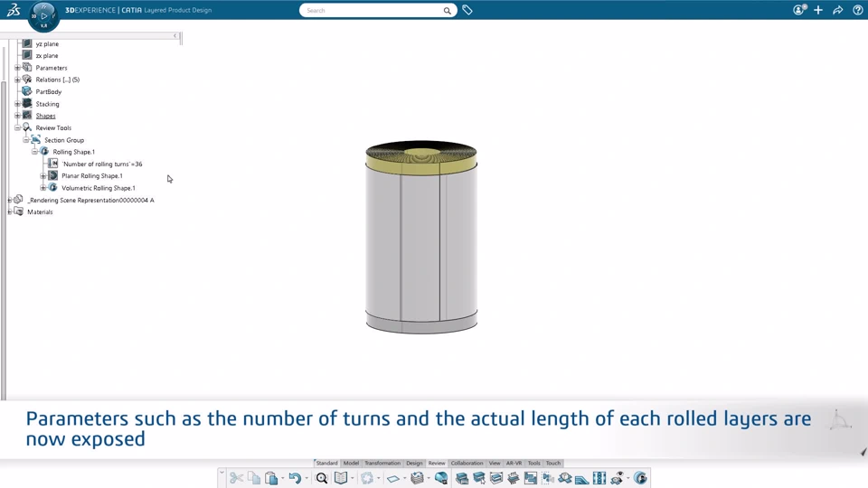Click the blue 3D shape icon before the separator
Viewport: 868px width, 488px height.
[441, 478]
